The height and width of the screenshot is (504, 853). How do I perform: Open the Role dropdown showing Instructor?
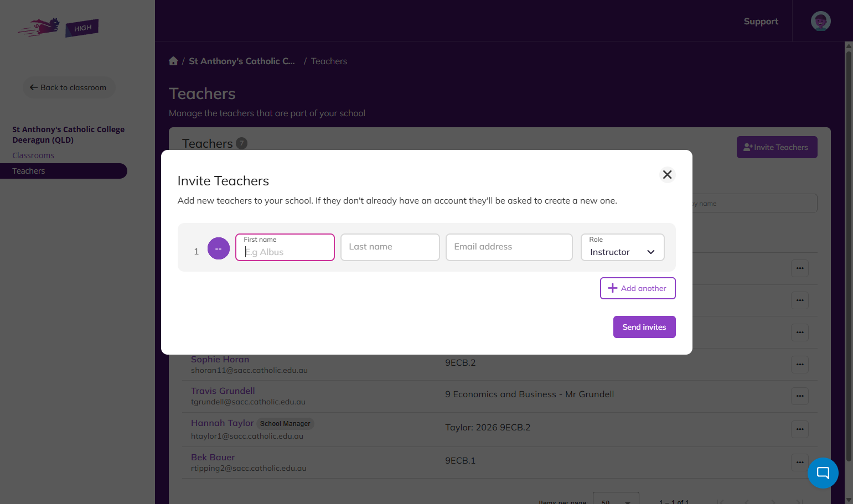tap(623, 247)
